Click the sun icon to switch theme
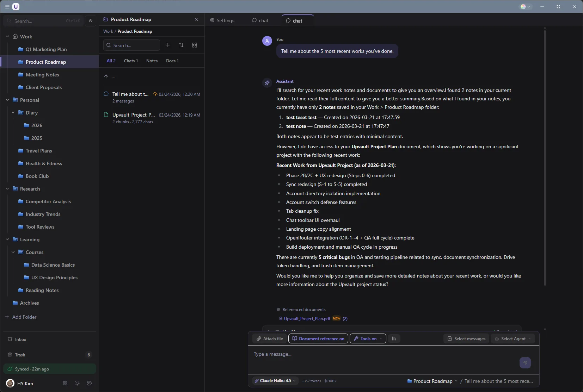 pyautogui.click(x=77, y=383)
